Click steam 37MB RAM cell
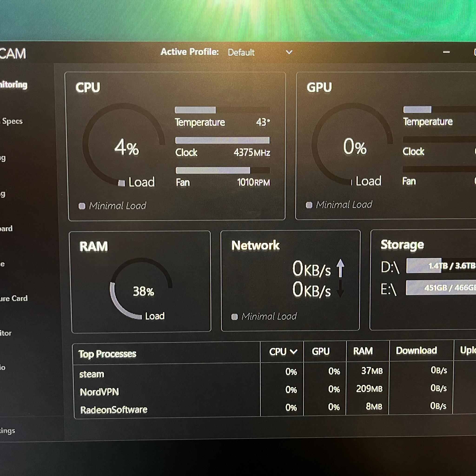This screenshot has height=476, width=476. (x=372, y=371)
